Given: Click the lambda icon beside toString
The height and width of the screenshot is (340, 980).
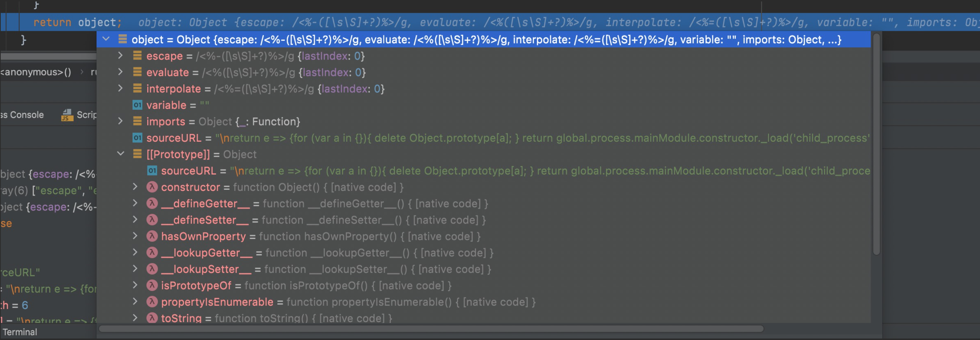Looking at the screenshot, I should point(152,318).
